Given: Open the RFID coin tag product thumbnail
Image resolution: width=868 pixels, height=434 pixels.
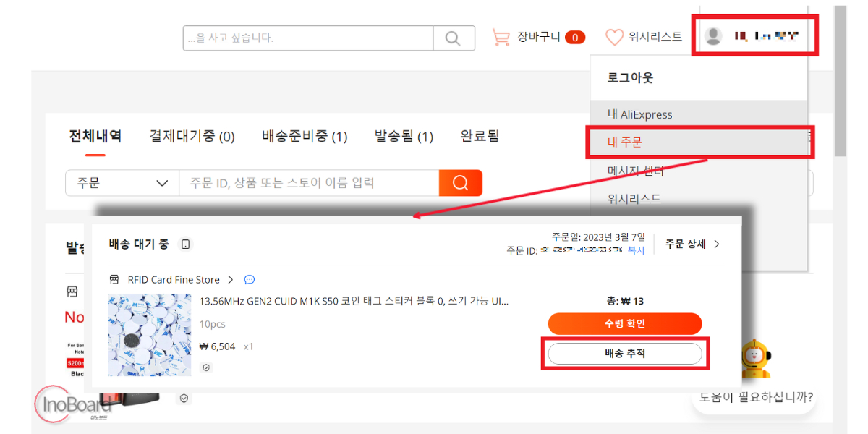Looking at the screenshot, I should (x=150, y=335).
